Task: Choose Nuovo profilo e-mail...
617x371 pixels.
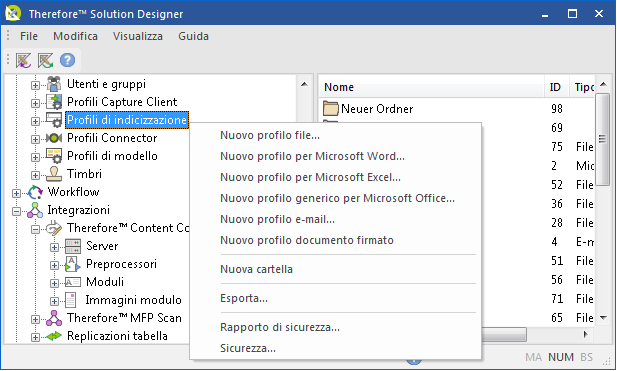Action: [x=335, y=219]
